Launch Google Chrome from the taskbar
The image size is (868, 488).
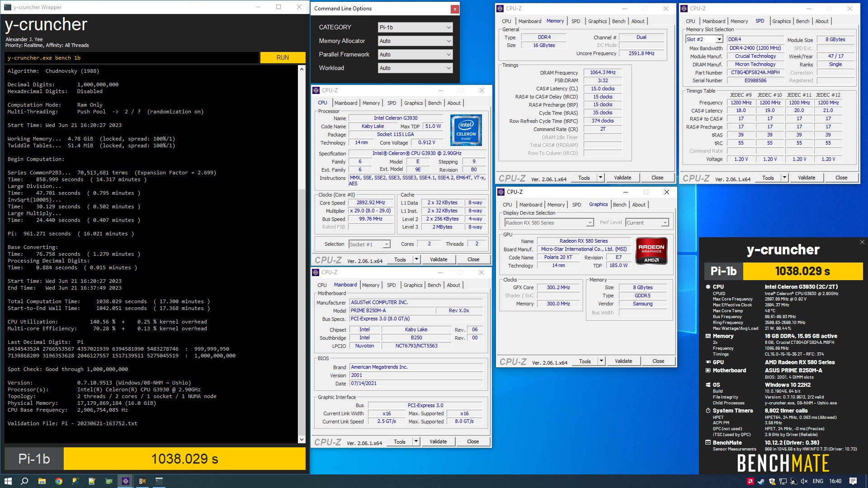click(59, 481)
